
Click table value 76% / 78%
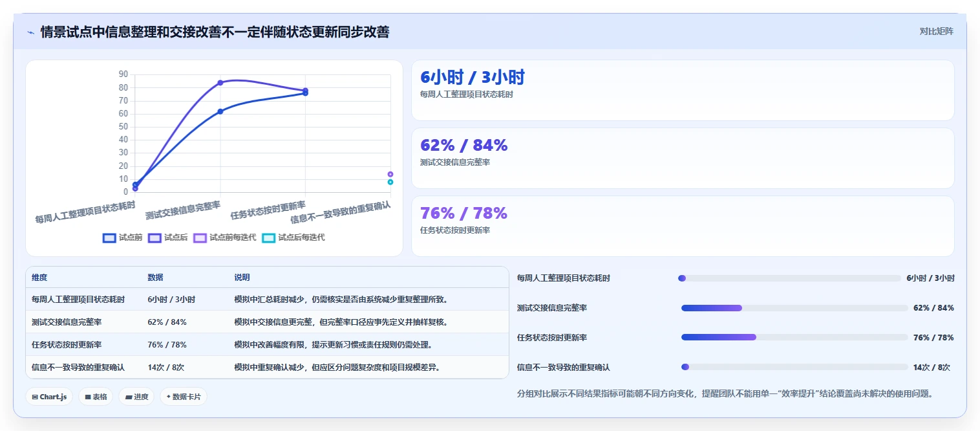tap(167, 344)
